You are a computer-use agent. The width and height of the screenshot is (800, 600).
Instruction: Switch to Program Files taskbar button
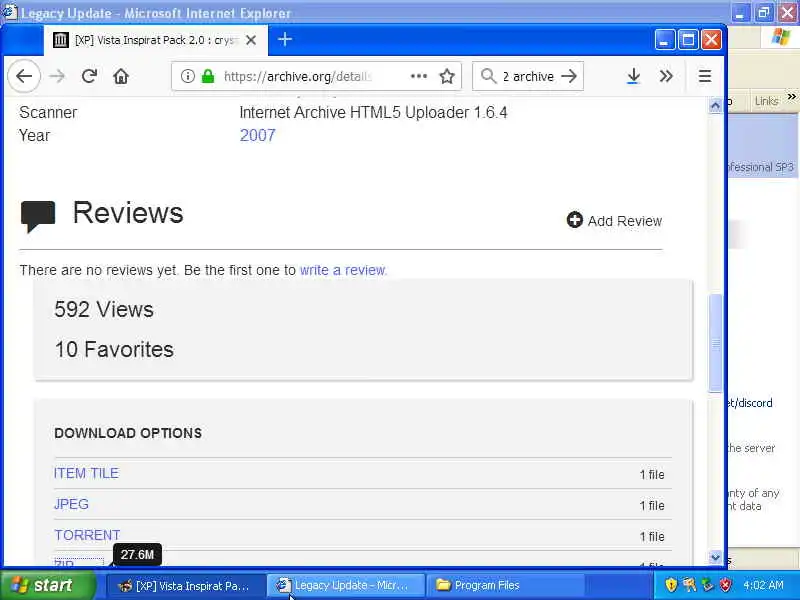point(505,586)
